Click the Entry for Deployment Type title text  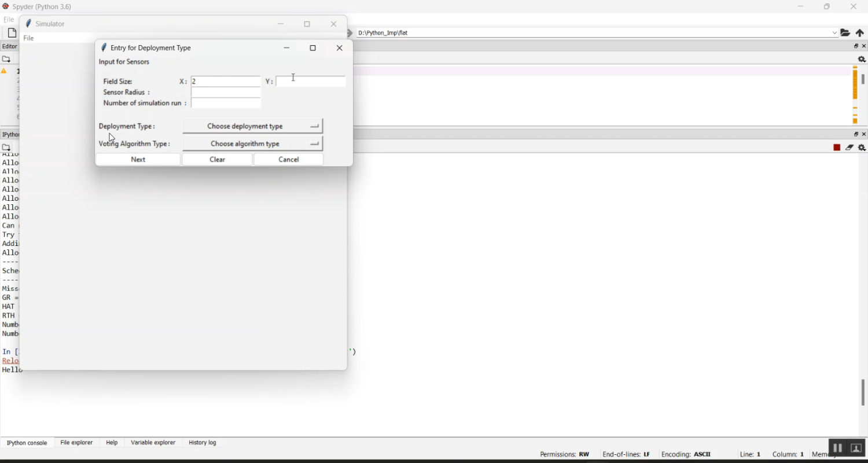(150, 48)
